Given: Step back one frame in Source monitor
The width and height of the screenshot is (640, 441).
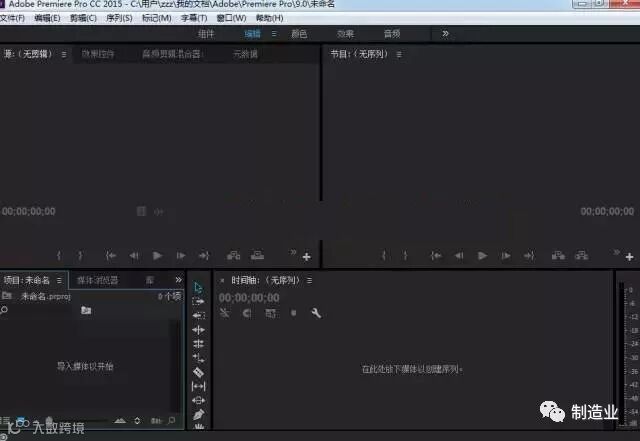Looking at the screenshot, I should click(134, 256).
